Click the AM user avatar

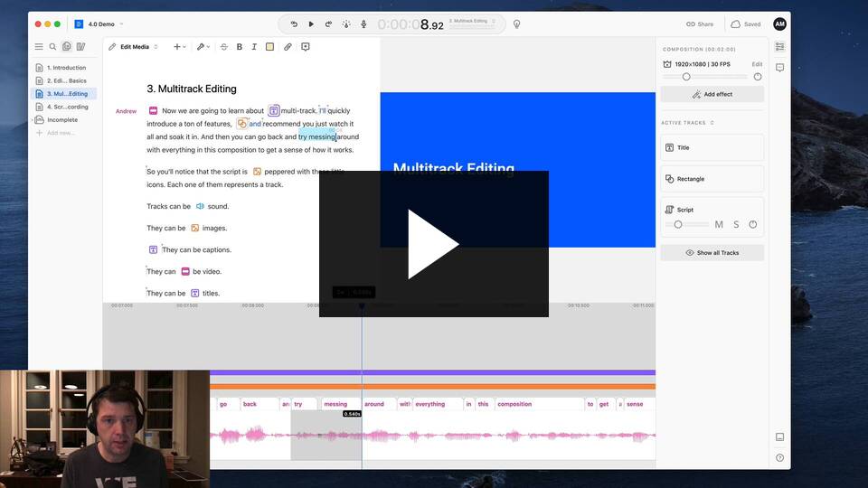pos(779,23)
